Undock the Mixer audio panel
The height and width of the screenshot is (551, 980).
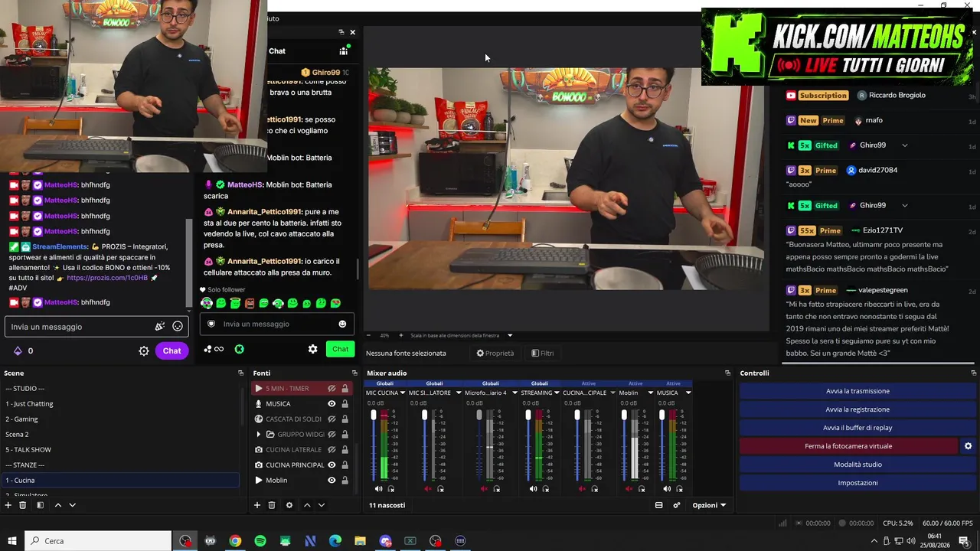pos(727,373)
